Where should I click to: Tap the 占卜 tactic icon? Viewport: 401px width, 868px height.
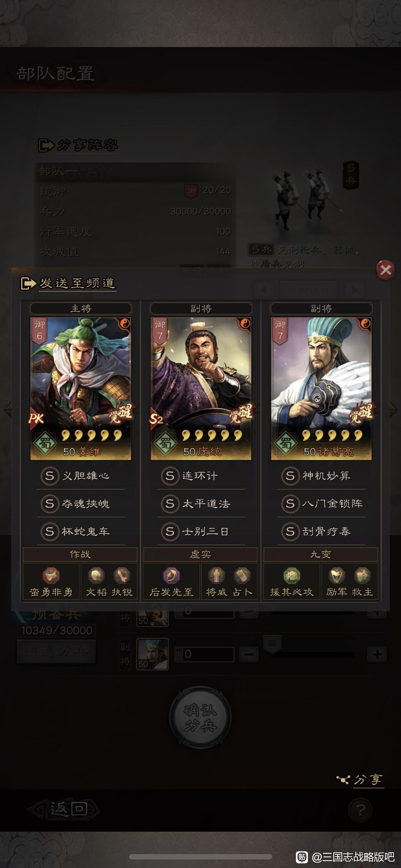point(242,575)
